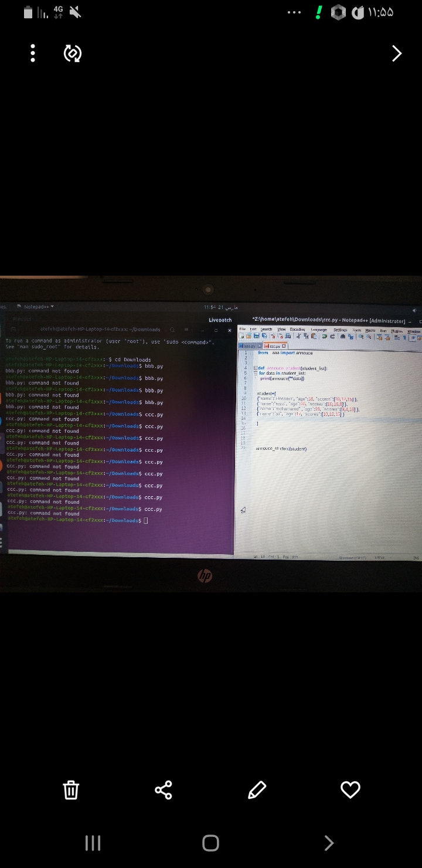Click Cut scissors icon in Notepad++ toolbar

[x=298, y=336]
